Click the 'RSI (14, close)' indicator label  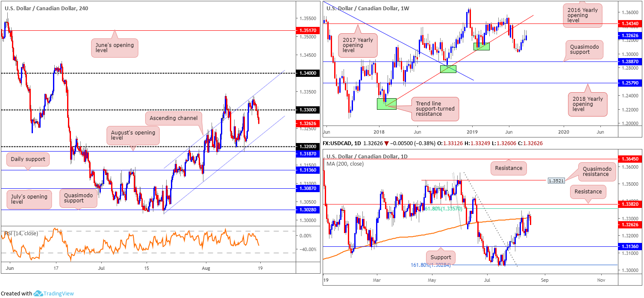21,234
